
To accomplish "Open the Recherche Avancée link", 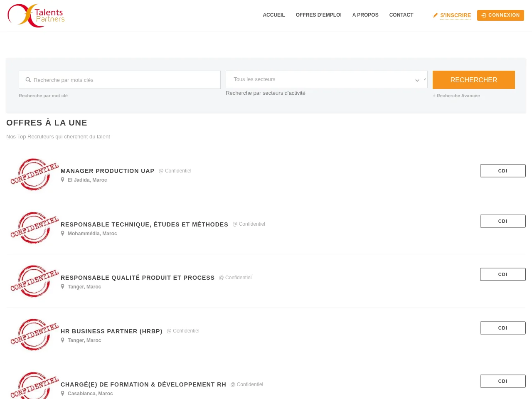I will click(456, 96).
